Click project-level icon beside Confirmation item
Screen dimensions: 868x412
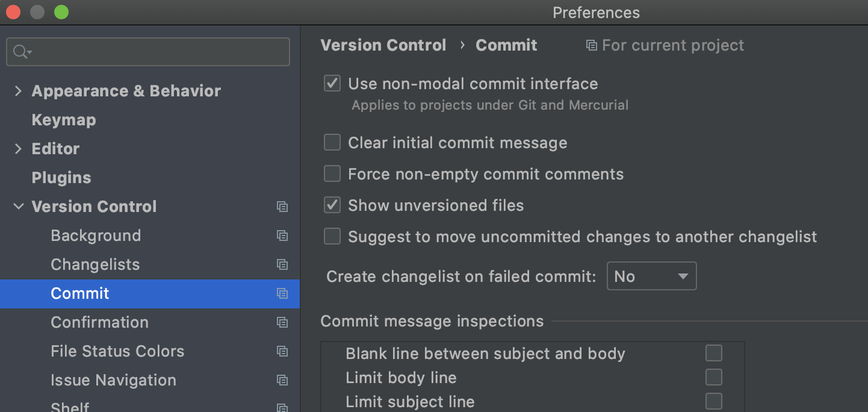coord(282,322)
